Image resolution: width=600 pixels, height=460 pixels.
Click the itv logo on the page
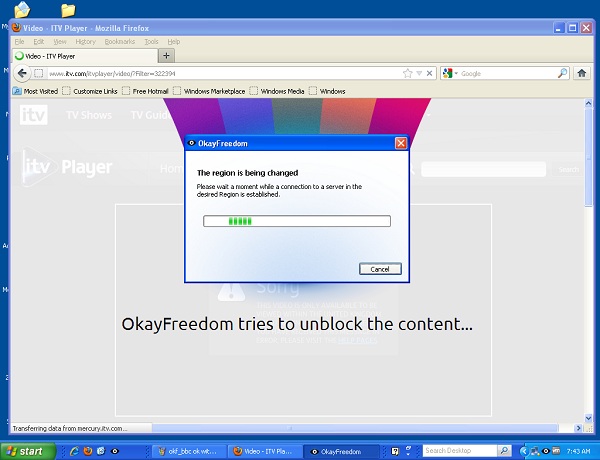click(x=34, y=115)
